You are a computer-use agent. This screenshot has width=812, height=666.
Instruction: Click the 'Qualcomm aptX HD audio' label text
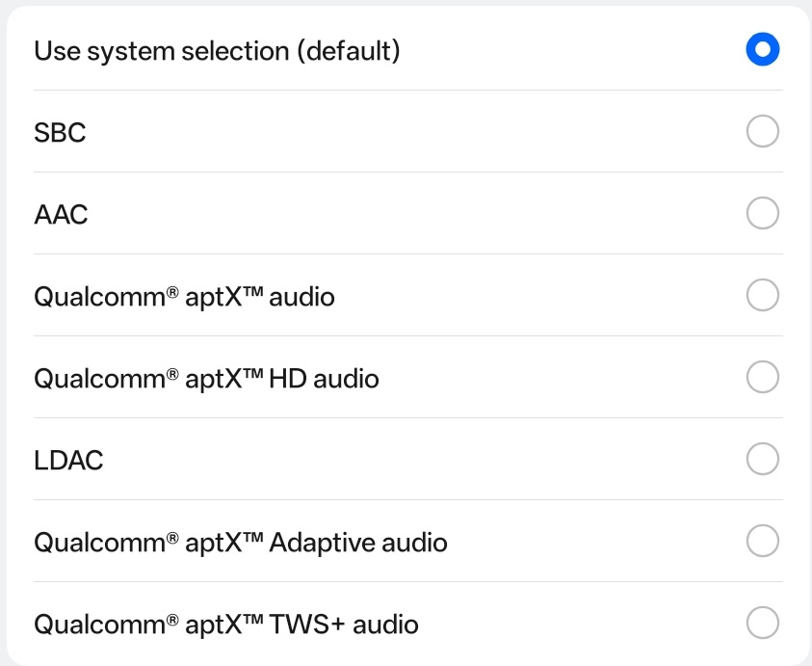pyautogui.click(x=206, y=378)
